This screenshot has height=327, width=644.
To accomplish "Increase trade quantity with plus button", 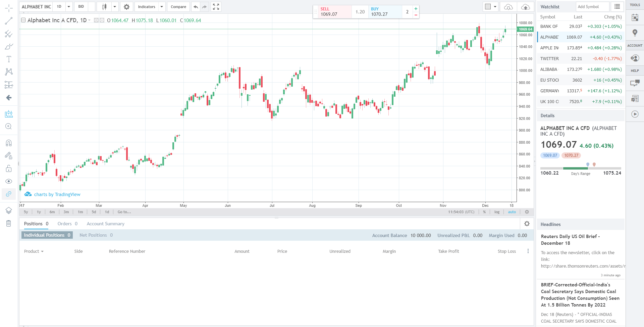I will coord(416,9).
